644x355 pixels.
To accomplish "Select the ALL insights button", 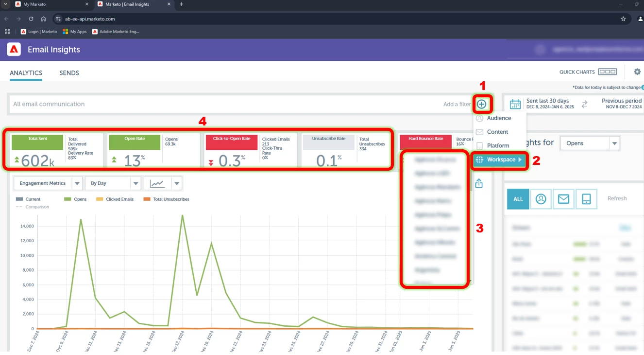I will pos(518,199).
